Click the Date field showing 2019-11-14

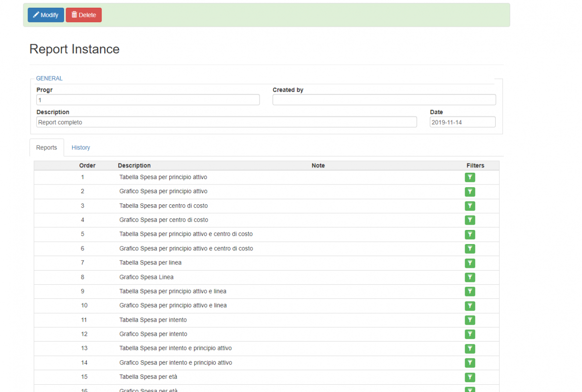click(462, 122)
